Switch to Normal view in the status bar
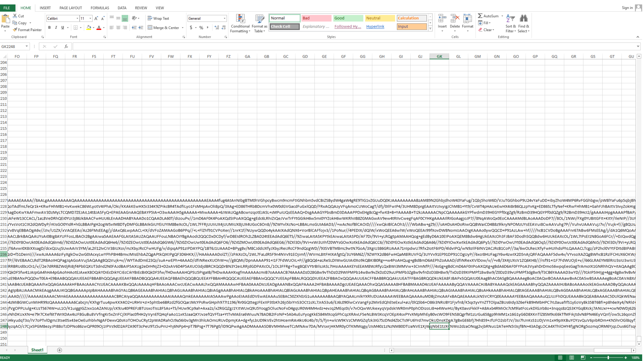Viewport: 644px width, 361px height. pyautogui.click(x=560, y=358)
